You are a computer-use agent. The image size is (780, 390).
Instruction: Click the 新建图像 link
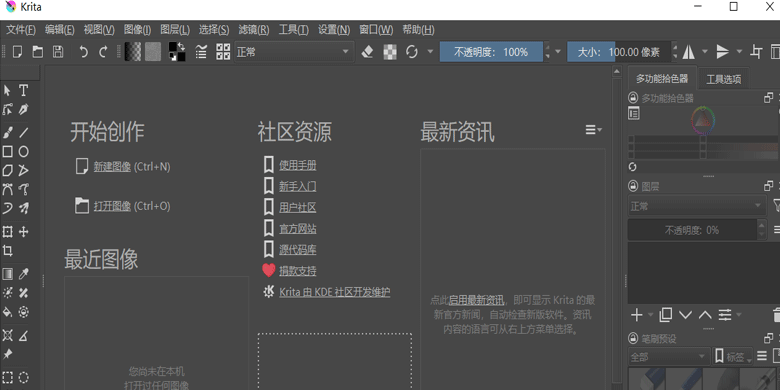point(112,167)
